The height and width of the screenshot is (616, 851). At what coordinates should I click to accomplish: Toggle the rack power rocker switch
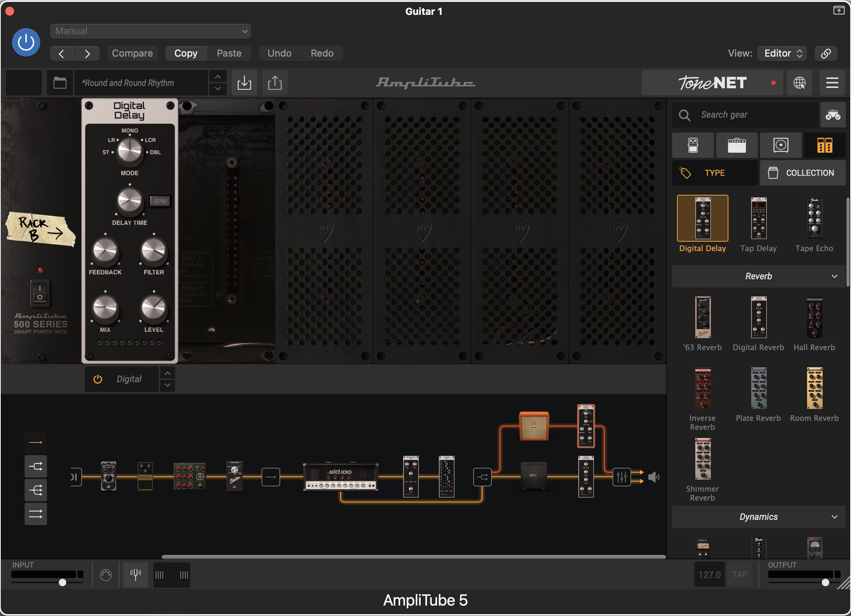click(40, 293)
